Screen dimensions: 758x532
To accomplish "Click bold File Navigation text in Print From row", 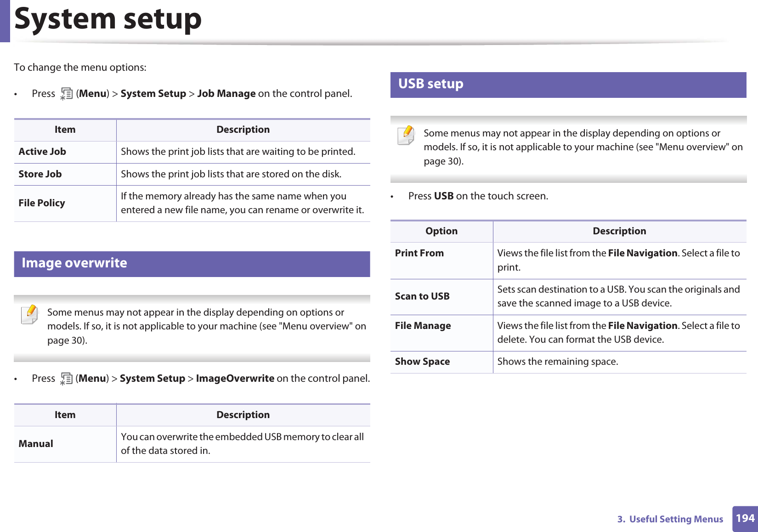I will coord(643,253).
